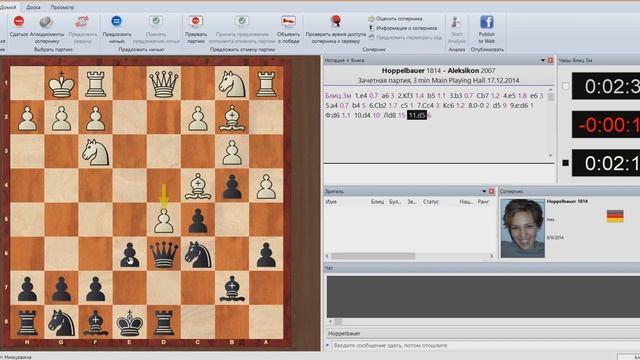
Task: Select the black bishop on b7
Action: pyautogui.click(x=232, y=289)
